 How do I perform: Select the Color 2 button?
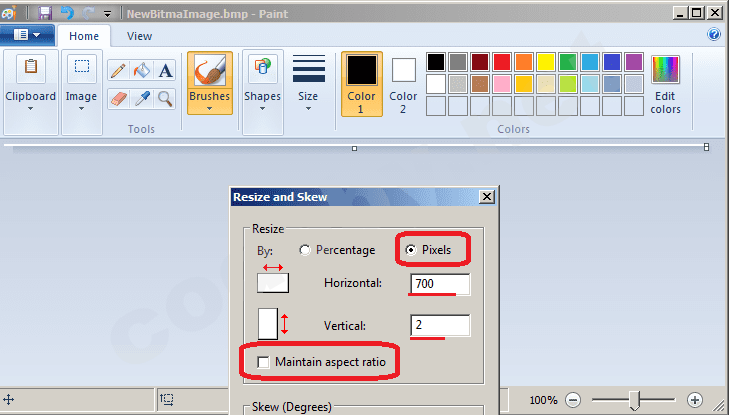coord(404,85)
